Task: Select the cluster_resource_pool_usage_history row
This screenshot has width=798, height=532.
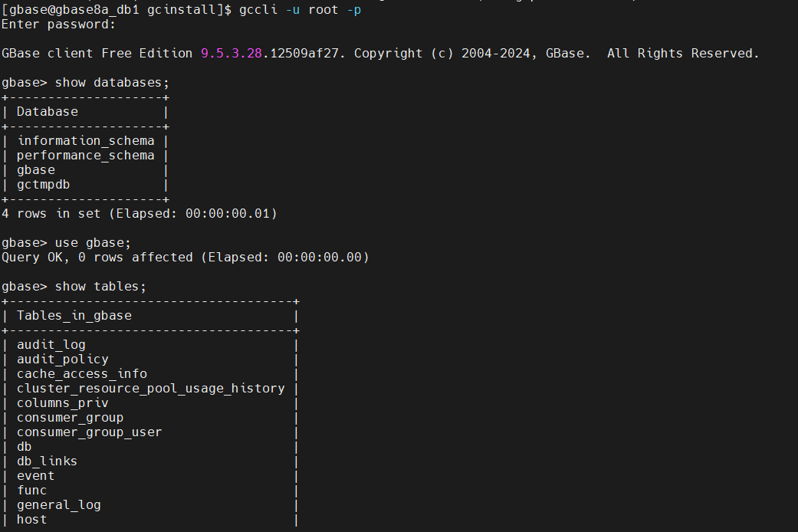Action: point(151,389)
